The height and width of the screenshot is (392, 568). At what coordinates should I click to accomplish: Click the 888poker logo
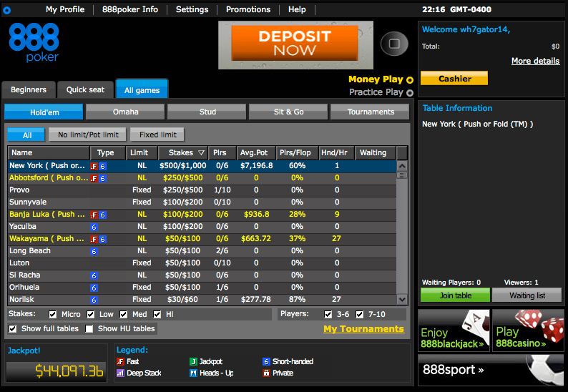click(x=34, y=42)
